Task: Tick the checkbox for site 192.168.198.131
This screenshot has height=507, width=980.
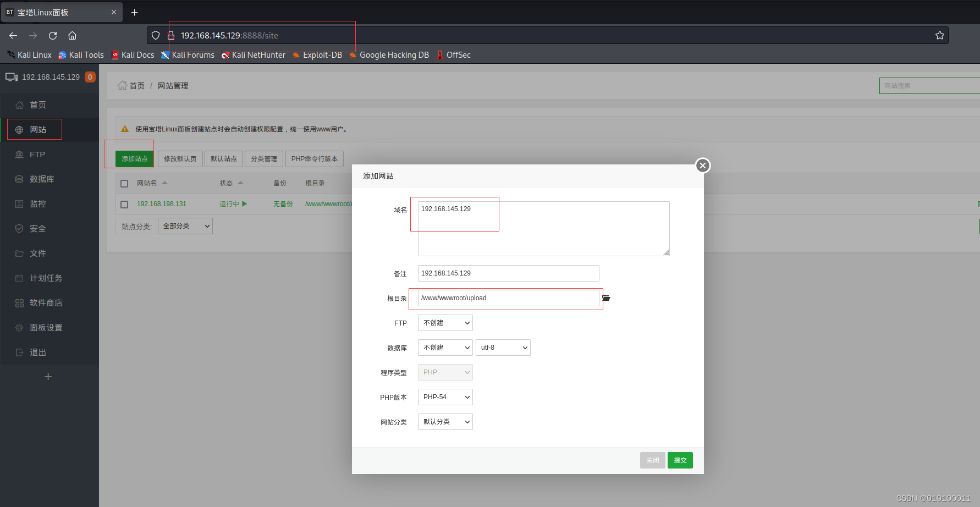Action: coord(124,205)
